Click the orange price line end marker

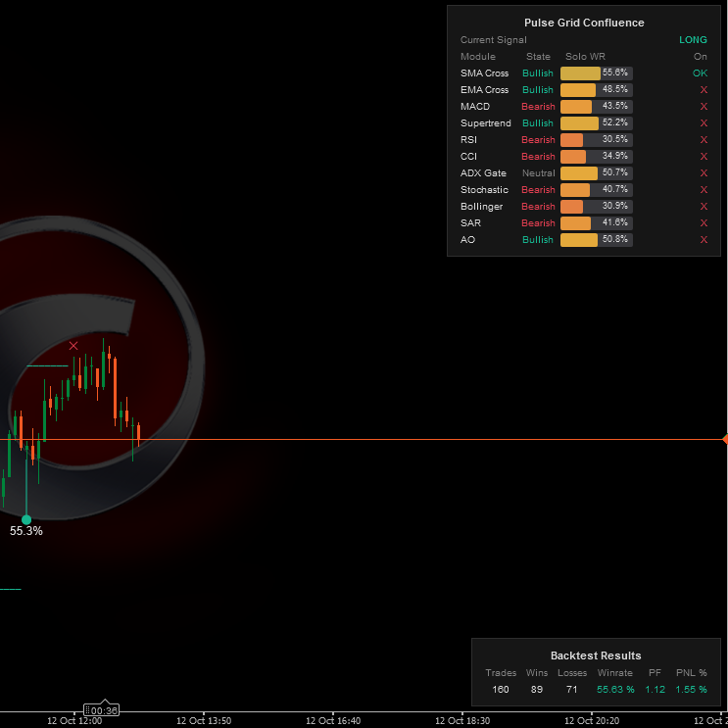pos(725,439)
